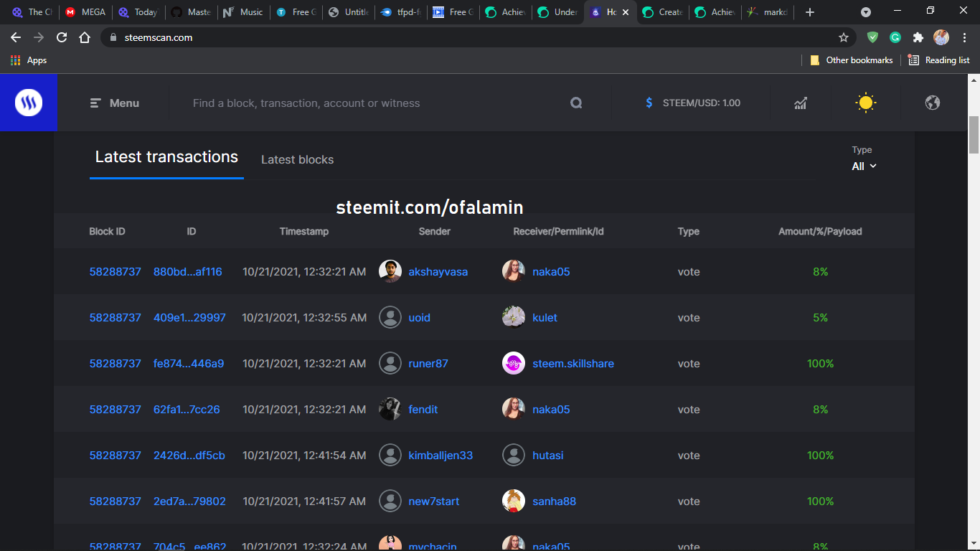Screen dimensions: 980x551
Task: Click uoid default avatar icon
Action: [x=390, y=318]
